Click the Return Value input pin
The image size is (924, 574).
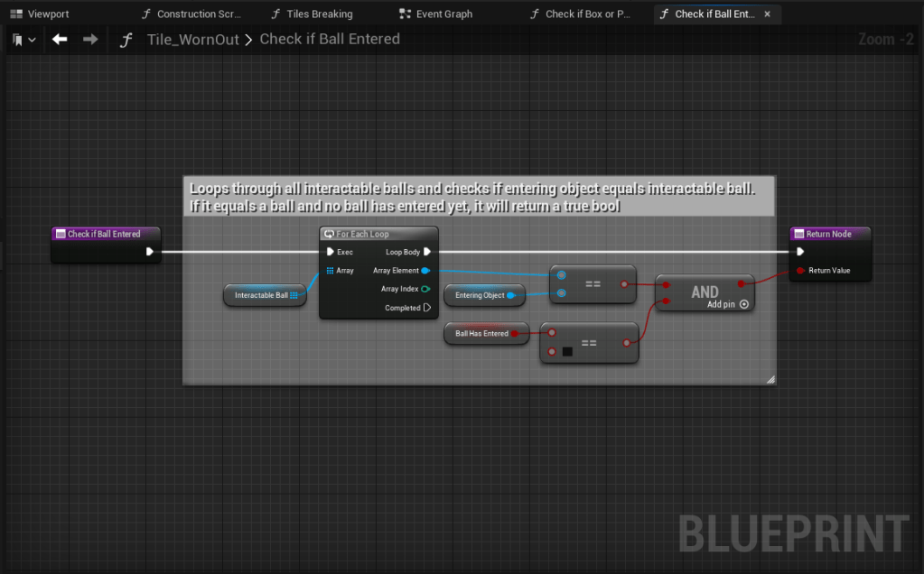[800, 270]
